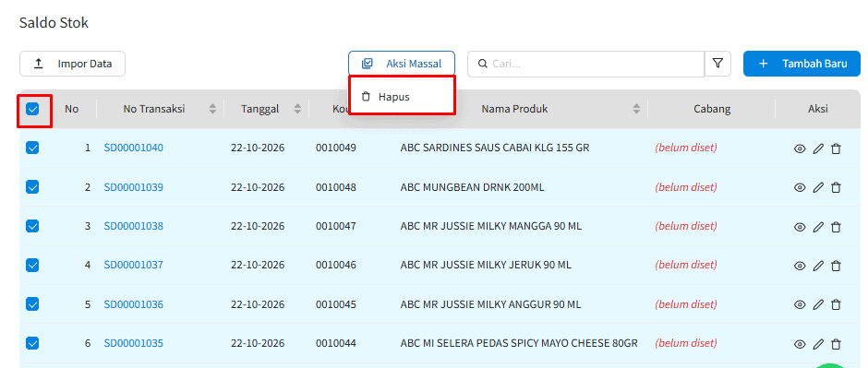Uncheck the checkbox for row SD00001036
Screen dimensions: 868x368
[x=32, y=304]
